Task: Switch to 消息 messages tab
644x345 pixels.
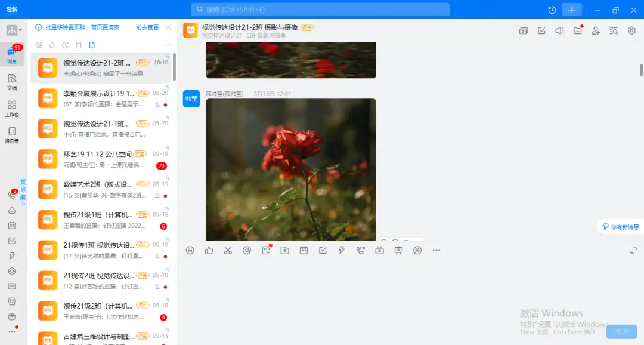Action: coord(12,54)
